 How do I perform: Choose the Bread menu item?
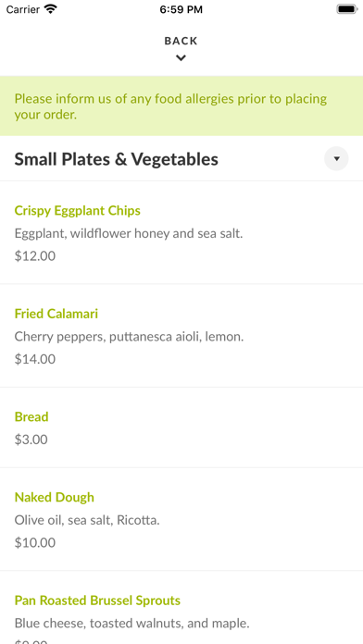pos(181,427)
